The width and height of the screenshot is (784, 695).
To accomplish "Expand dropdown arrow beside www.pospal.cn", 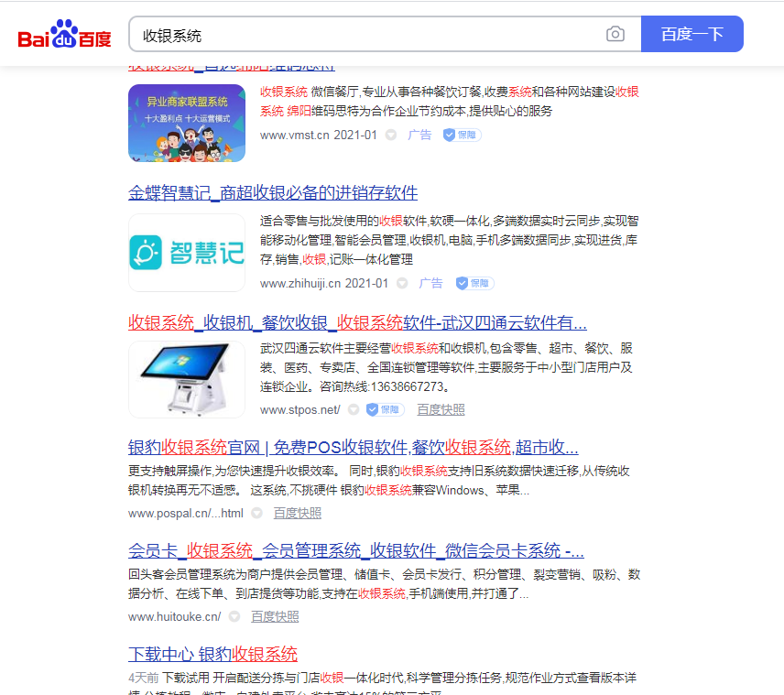I will point(256,514).
